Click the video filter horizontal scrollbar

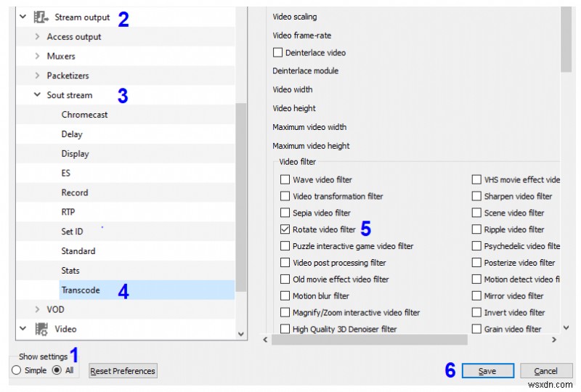coord(370,340)
